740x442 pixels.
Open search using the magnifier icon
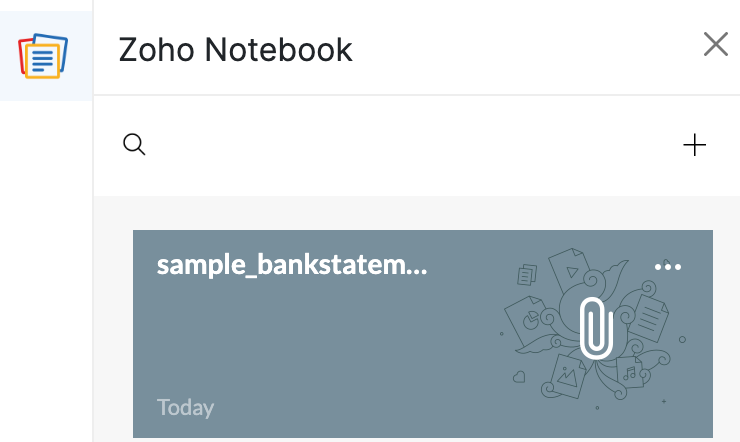[134, 145]
